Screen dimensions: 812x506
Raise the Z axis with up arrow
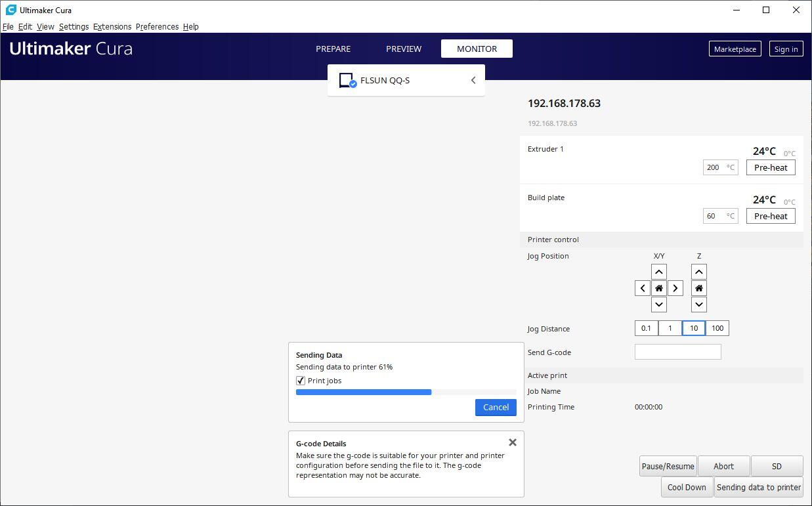(x=699, y=272)
